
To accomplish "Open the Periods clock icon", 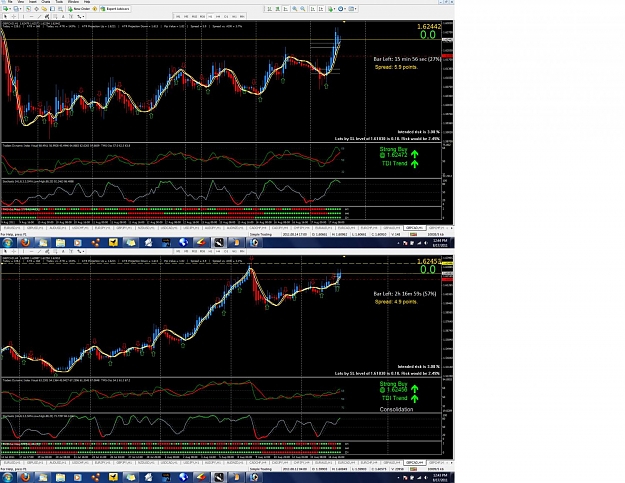I will pyautogui.click(x=340, y=9).
